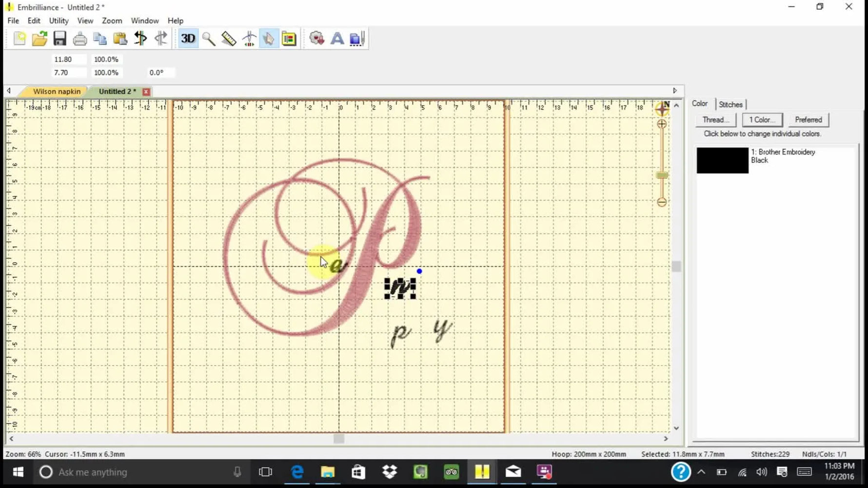Click the black Brother Embroidery color swatch
The image size is (868, 488).
(x=722, y=160)
